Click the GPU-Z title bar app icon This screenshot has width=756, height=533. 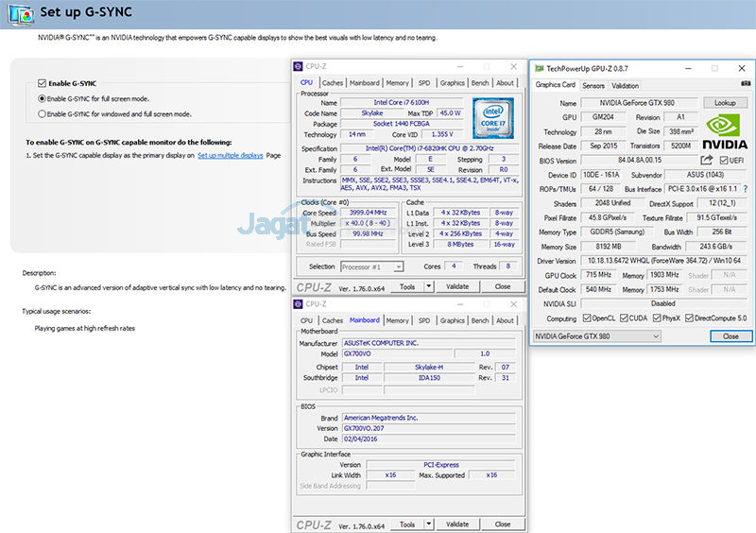[539, 68]
